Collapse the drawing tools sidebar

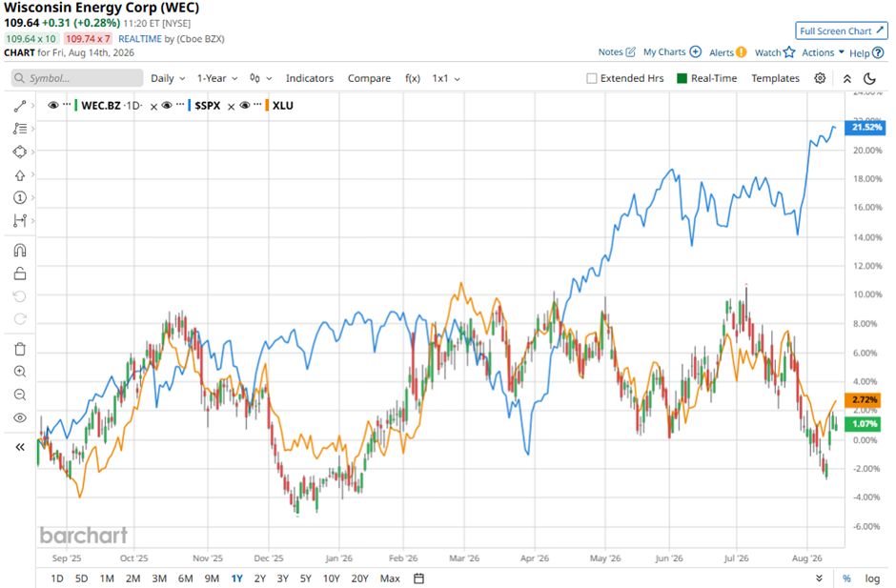tap(20, 447)
